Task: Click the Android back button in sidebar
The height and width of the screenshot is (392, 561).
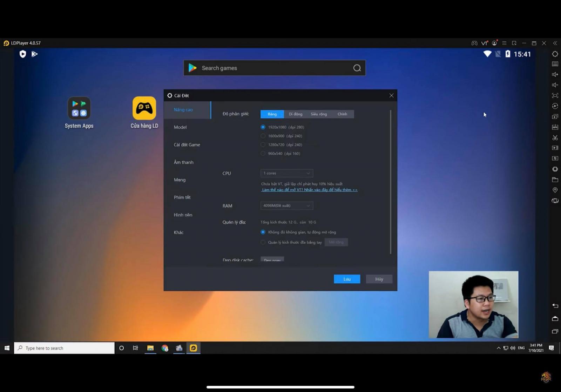Action: (555, 306)
